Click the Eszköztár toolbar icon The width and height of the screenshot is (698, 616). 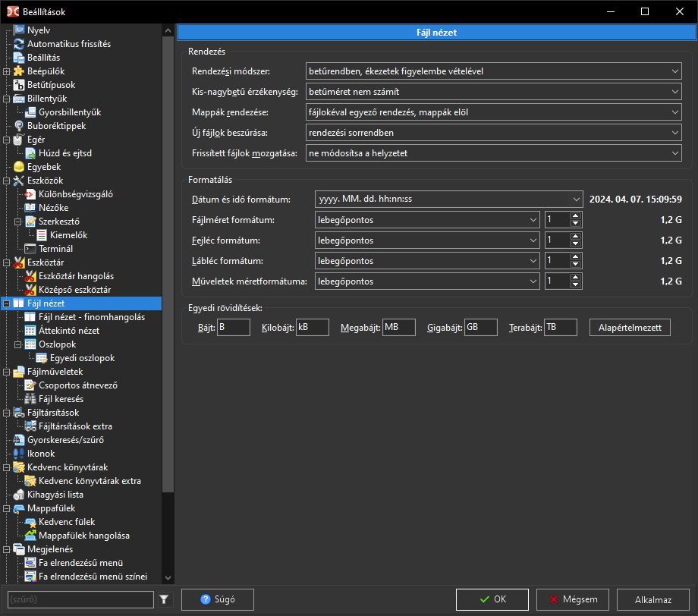tap(19, 262)
